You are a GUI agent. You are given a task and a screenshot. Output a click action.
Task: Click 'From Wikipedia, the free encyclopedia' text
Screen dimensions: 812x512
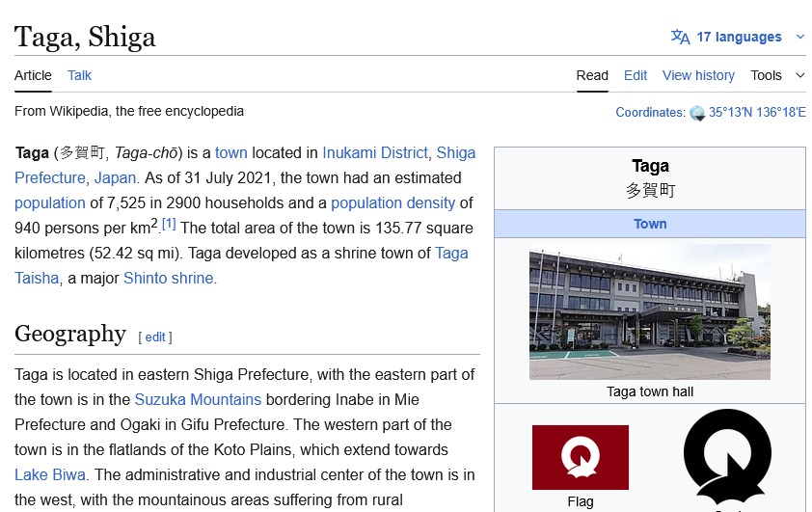[129, 111]
